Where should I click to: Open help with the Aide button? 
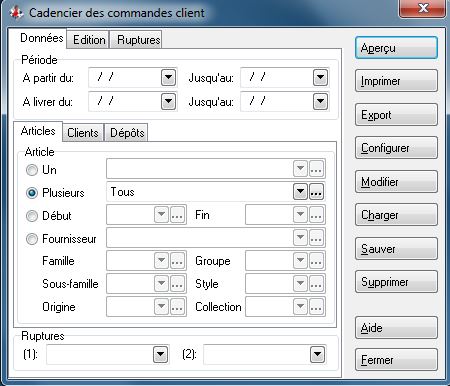click(396, 328)
